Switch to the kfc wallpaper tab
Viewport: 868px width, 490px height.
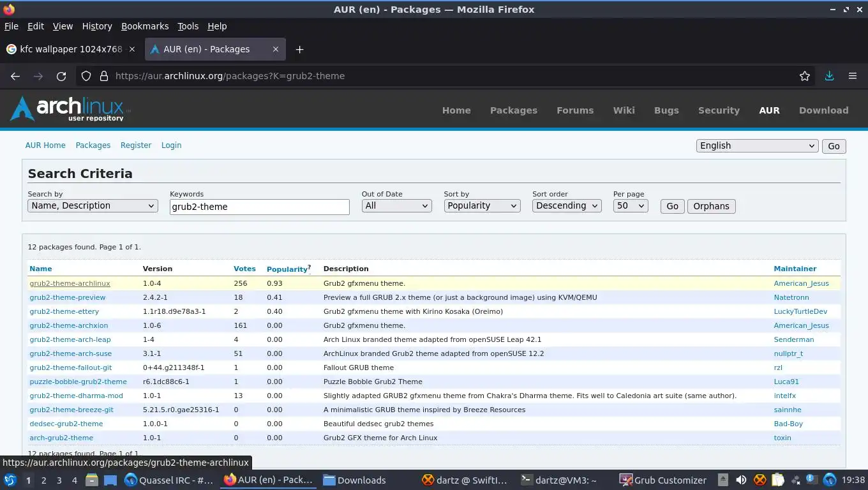(x=71, y=49)
